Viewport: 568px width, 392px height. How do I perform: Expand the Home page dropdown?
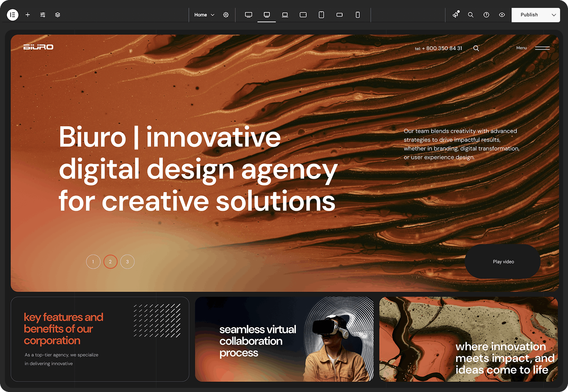coord(204,15)
